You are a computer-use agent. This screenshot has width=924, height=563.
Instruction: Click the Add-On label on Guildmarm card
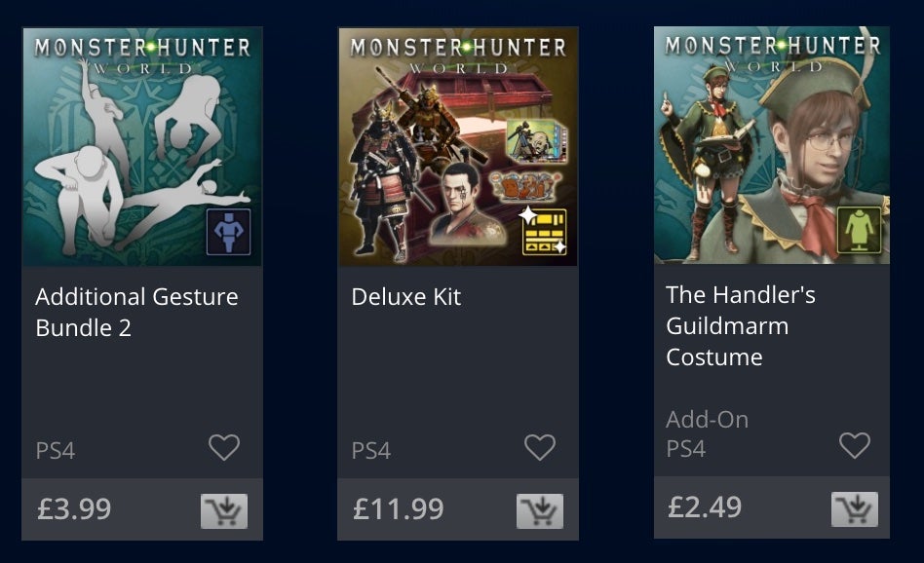708,419
